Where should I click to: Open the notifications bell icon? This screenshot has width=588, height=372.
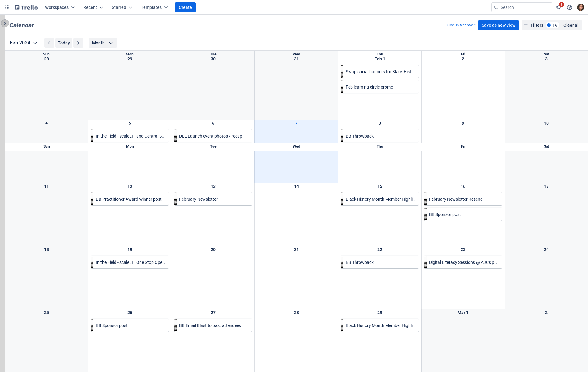click(559, 7)
